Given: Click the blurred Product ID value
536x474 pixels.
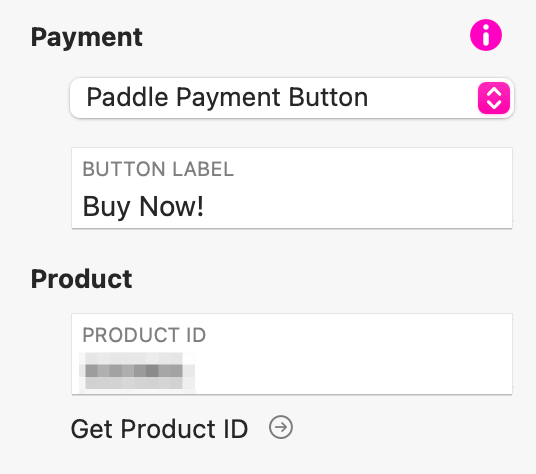Looking at the screenshot, I should pyautogui.click(x=137, y=371).
